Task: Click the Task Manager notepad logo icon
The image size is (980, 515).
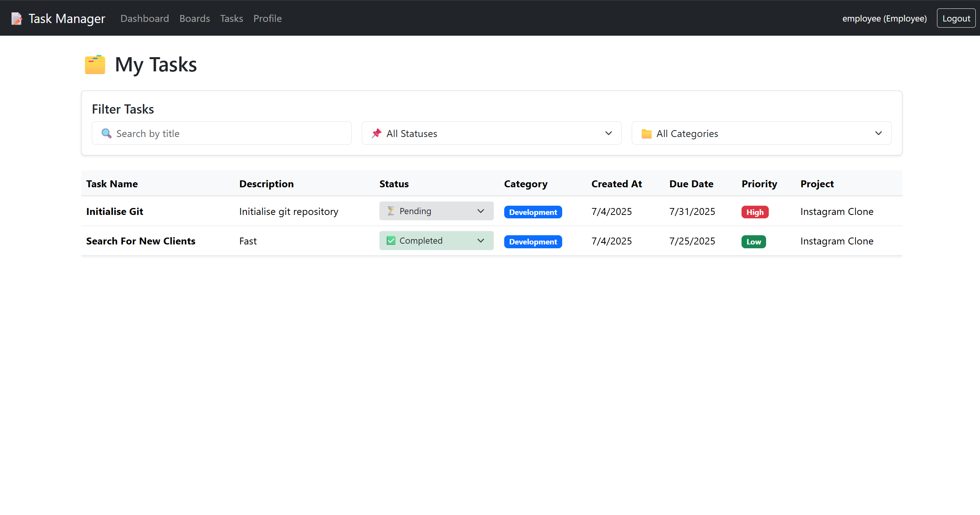Action: (17, 18)
